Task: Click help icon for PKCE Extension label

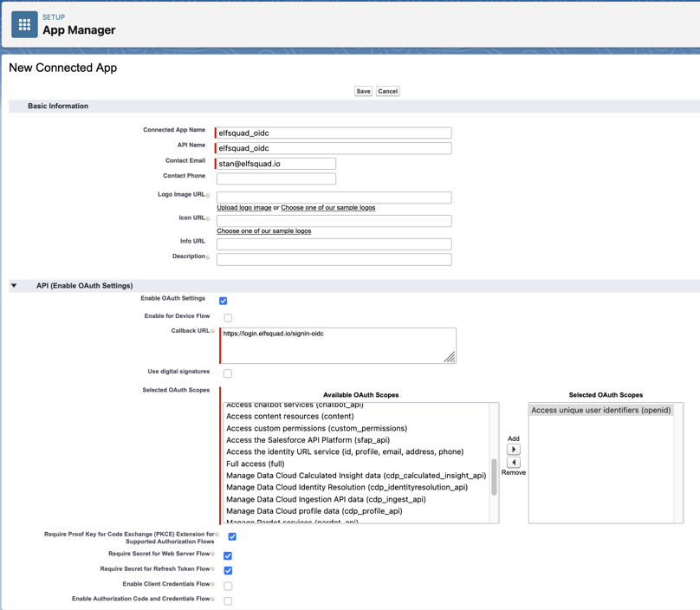Action: 217,534
